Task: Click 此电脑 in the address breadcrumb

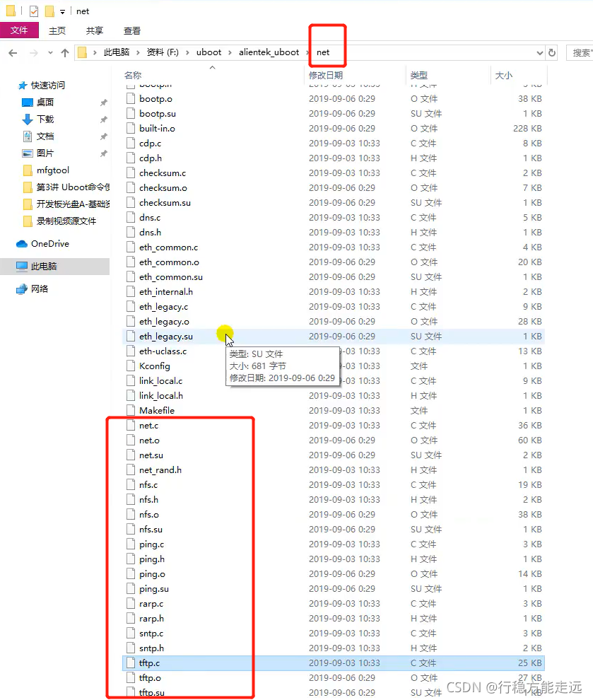Action: click(117, 52)
